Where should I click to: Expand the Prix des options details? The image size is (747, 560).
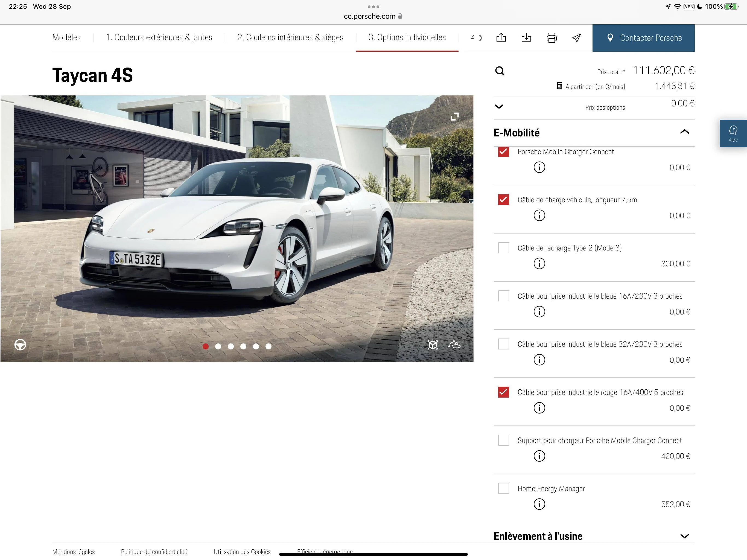(x=499, y=106)
